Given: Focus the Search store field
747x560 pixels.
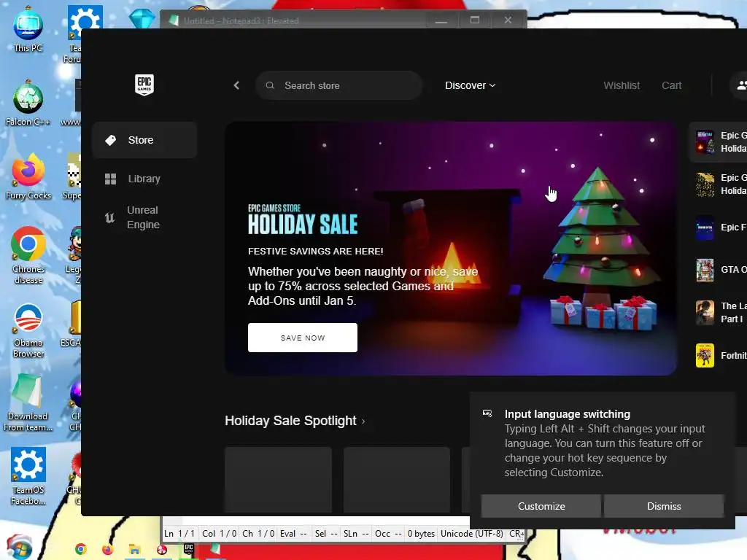Looking at the screenshot, I should coord(338,85).
